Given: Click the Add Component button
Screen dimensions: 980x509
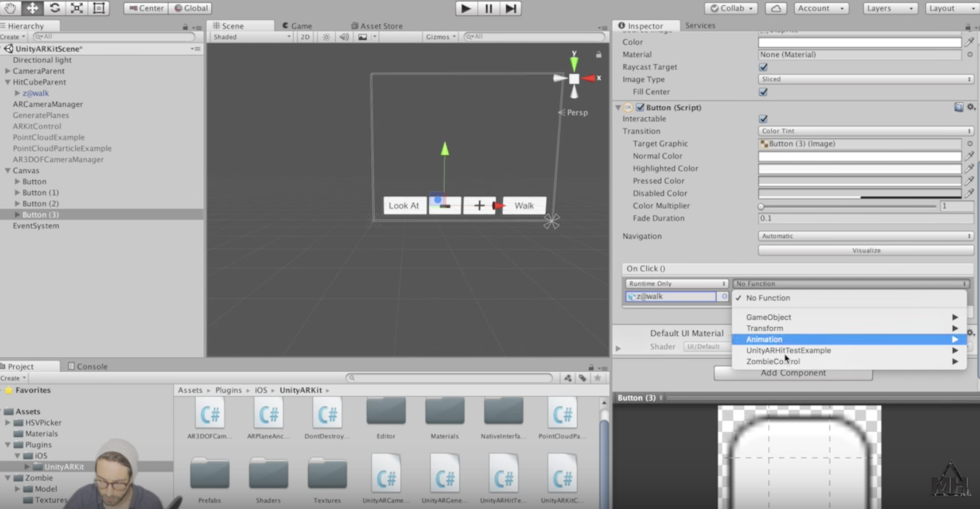Looking at the screenshot, I should click(793, 373).
